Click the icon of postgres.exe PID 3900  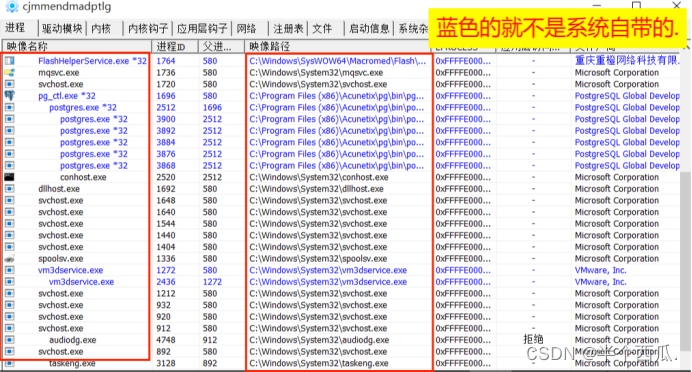(9, 119)
